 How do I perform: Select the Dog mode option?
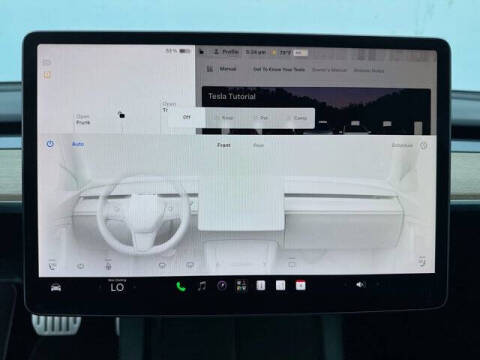pos(261,118)
